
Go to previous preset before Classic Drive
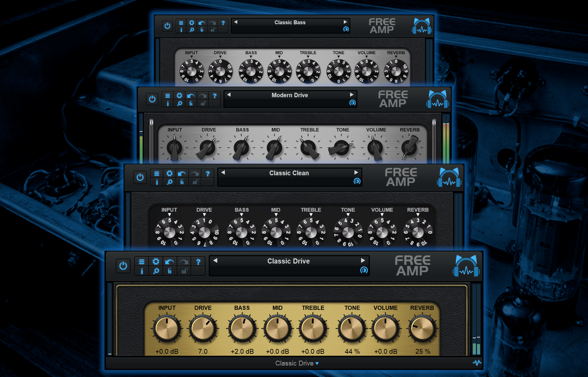point(215,261)
